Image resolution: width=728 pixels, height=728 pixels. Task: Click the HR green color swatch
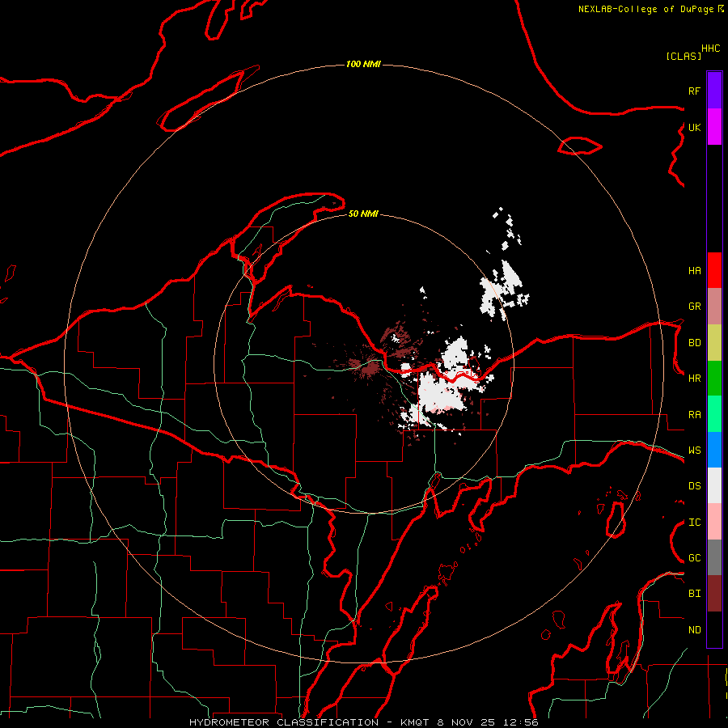(714, 379)
